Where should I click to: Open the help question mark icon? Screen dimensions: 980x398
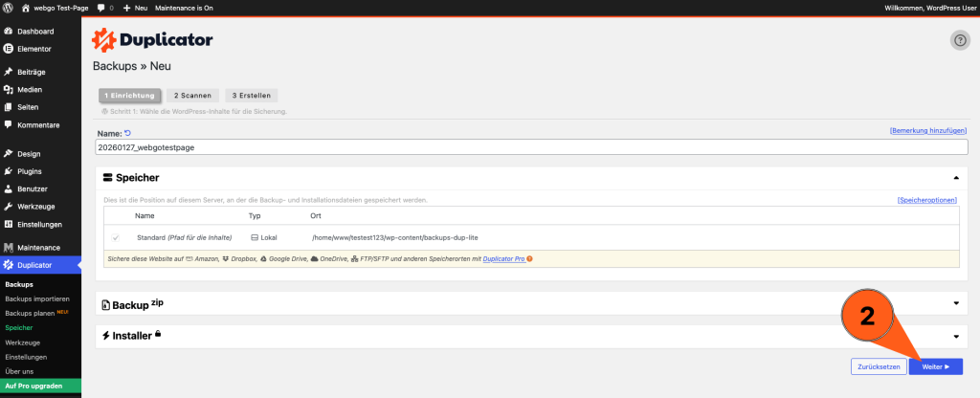click(x=960, y=40)
